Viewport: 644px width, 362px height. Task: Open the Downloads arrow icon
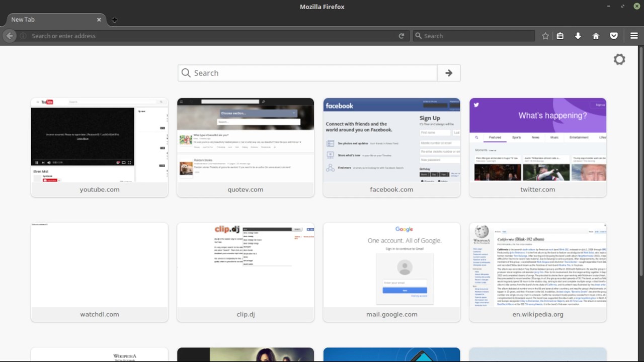(578, 36)
